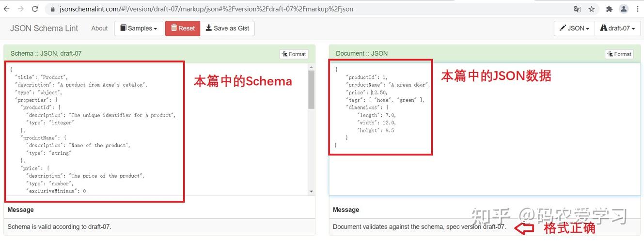The height and width of the screenshot is (242, 644).
Task: Click the "price": 12.50 document line
Action: click(x=367, y=92)
